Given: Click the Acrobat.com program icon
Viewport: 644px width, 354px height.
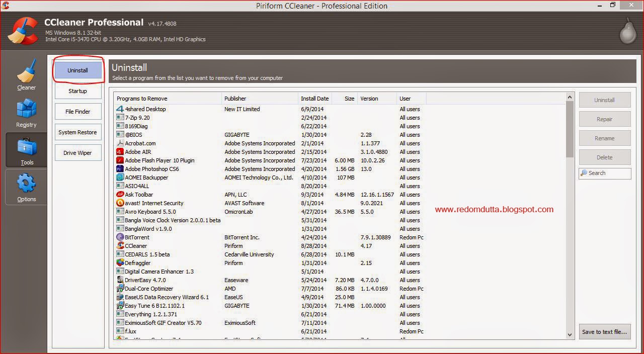Looking at the screenshot, I should pos(120,143).
